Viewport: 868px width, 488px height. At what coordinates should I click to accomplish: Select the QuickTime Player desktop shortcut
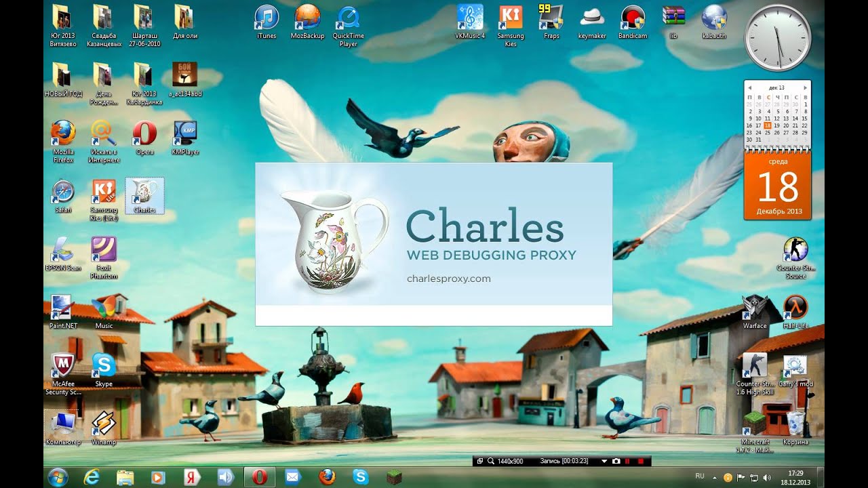coord(349,26)
